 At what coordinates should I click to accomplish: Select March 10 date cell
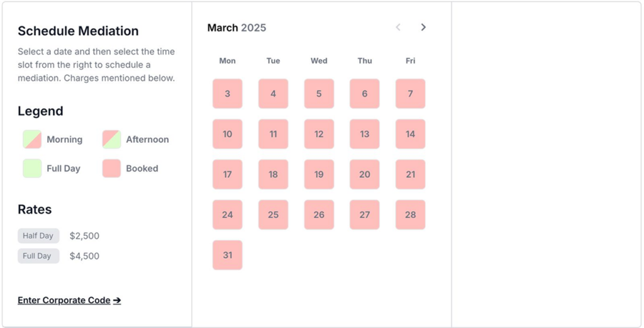pyautogui.click(x=228, y=134)
